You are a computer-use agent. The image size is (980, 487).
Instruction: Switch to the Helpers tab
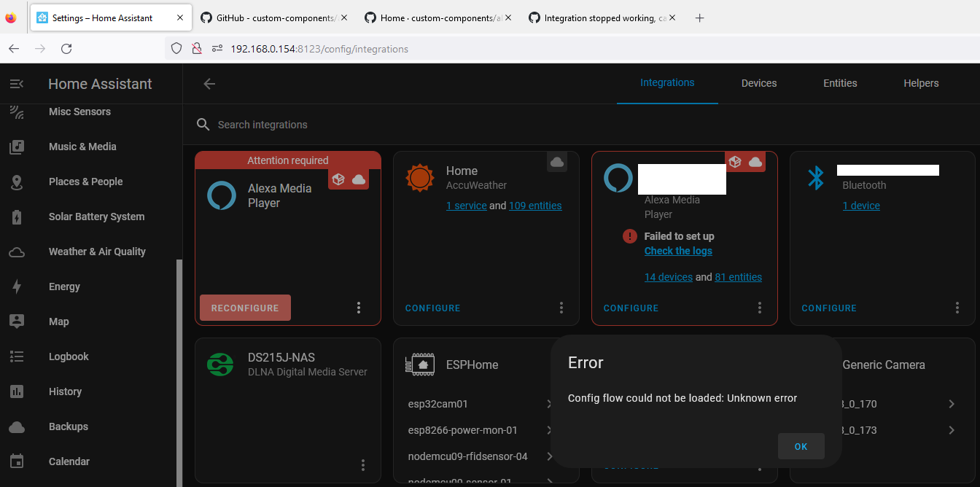coord(921,83)
